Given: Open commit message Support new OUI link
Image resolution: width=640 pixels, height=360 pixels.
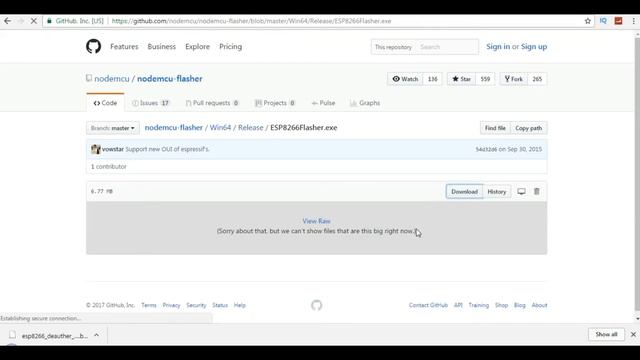Looking at the screenshot, I should click(x=167, y=149).
